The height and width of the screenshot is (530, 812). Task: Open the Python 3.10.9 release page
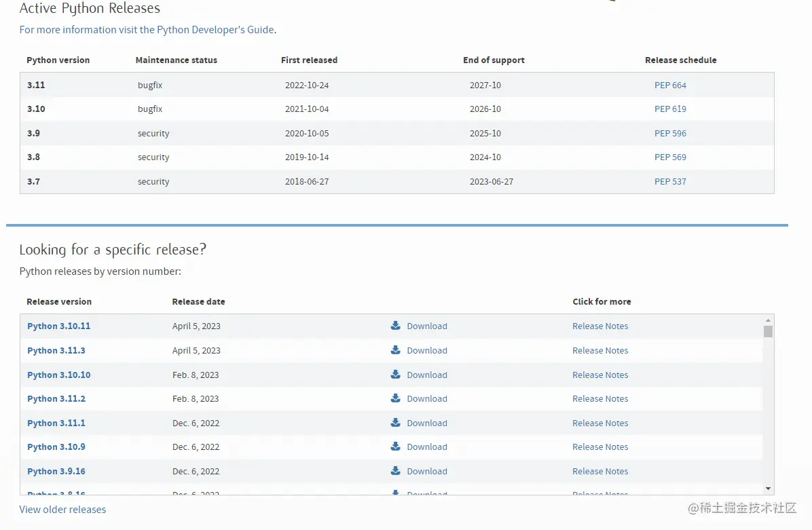click(56, 447)
